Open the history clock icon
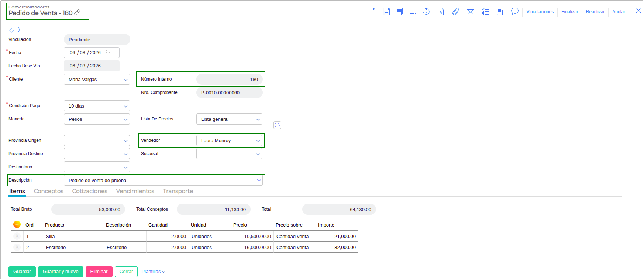 tap(426, 12)
